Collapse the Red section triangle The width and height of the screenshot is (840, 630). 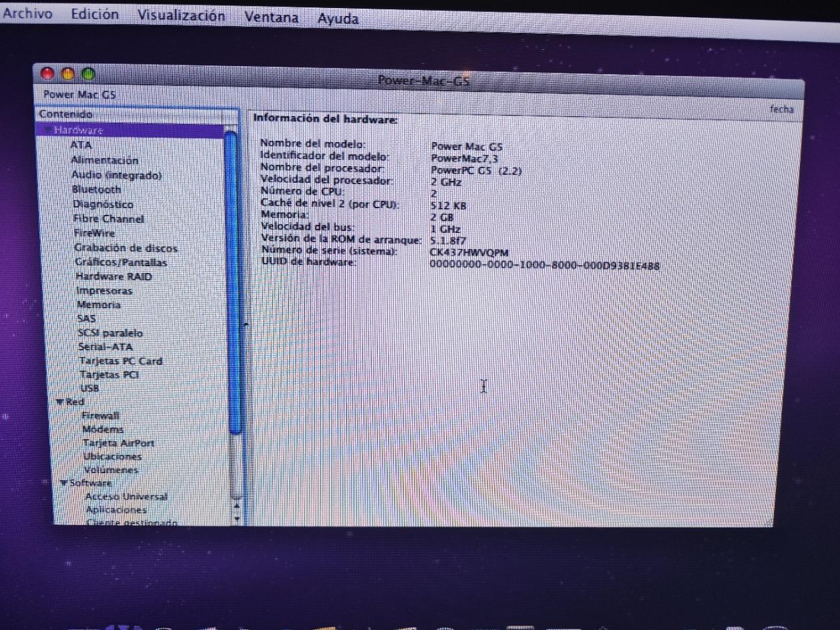point(59,402)
